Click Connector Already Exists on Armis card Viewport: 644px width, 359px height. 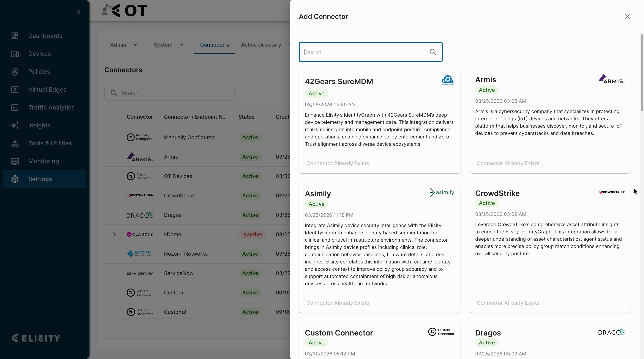coord(508,163)
